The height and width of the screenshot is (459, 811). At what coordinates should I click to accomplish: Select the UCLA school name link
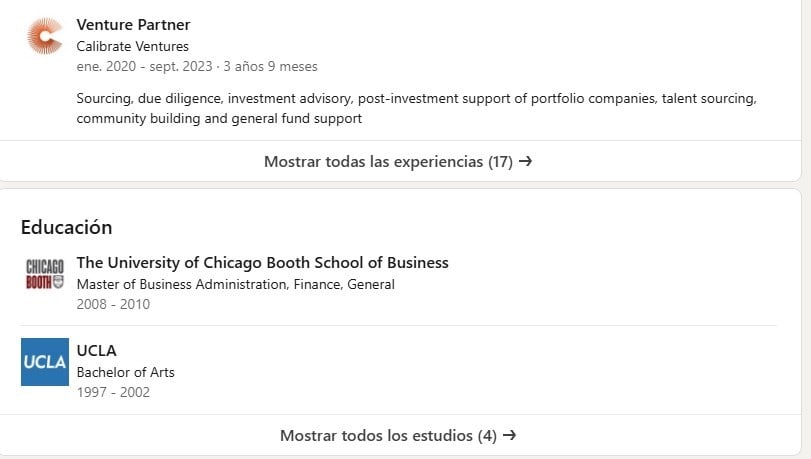pyautogui.click(x=96, y=351)
